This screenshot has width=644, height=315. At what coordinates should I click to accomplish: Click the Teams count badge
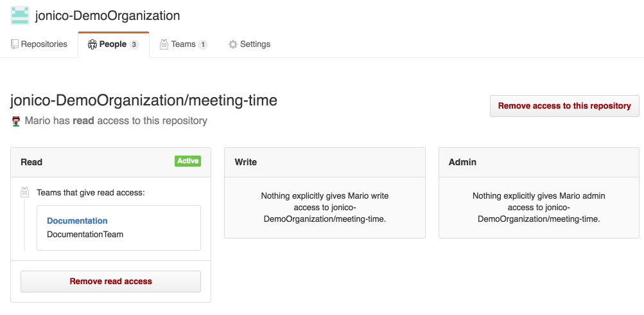[203, 44]
